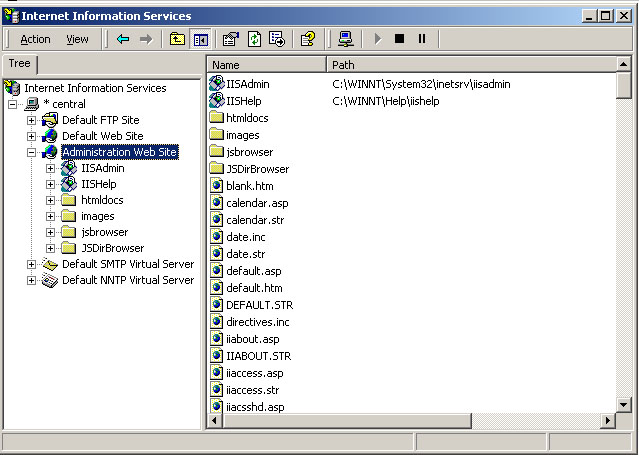The width and height of the screenshot is (639, 455).
Task: Select Internet Information Services root in tree
Action: 95,88
